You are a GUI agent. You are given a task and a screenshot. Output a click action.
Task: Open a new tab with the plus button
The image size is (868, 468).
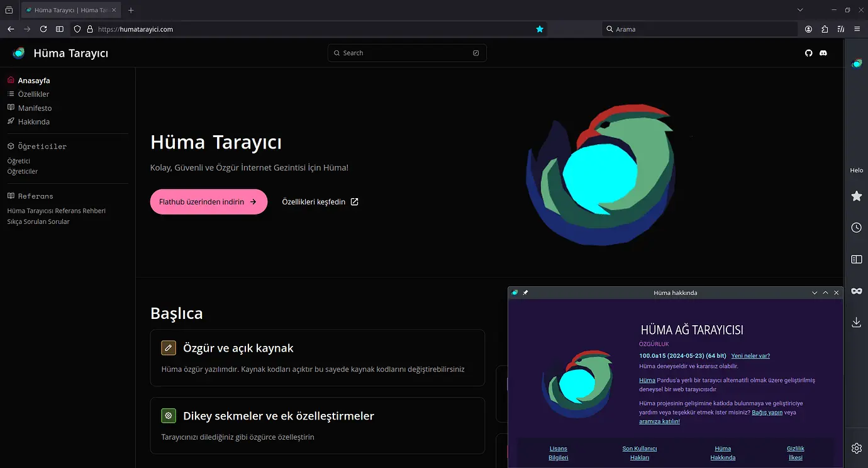(131, 10)
